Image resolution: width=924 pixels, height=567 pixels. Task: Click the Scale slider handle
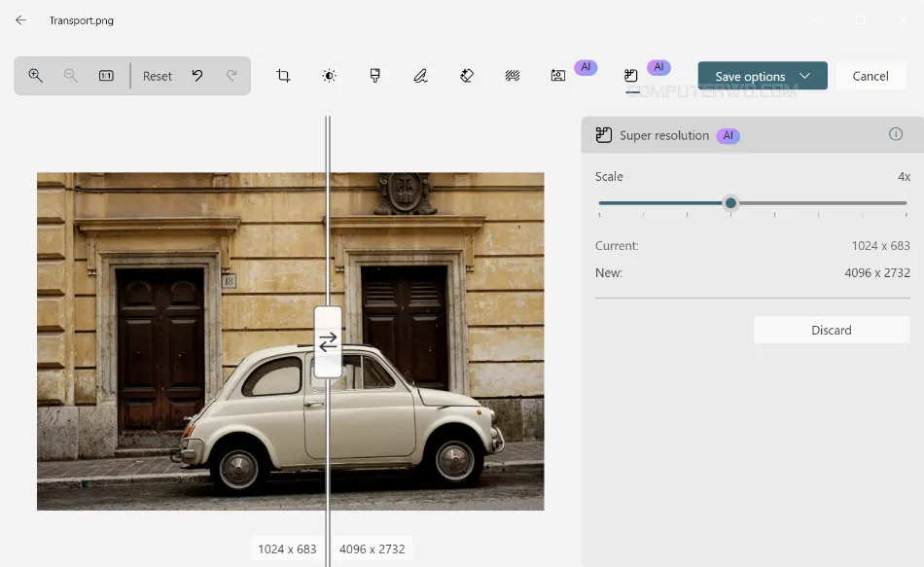(x=730, y=203)
